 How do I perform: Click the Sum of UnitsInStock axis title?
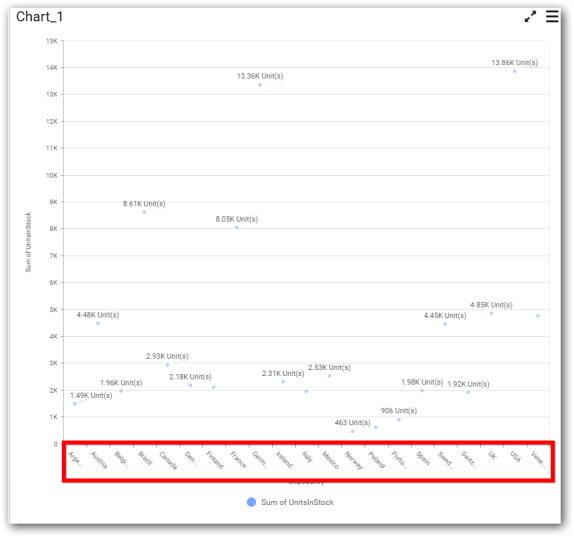(x=28, y=242)
